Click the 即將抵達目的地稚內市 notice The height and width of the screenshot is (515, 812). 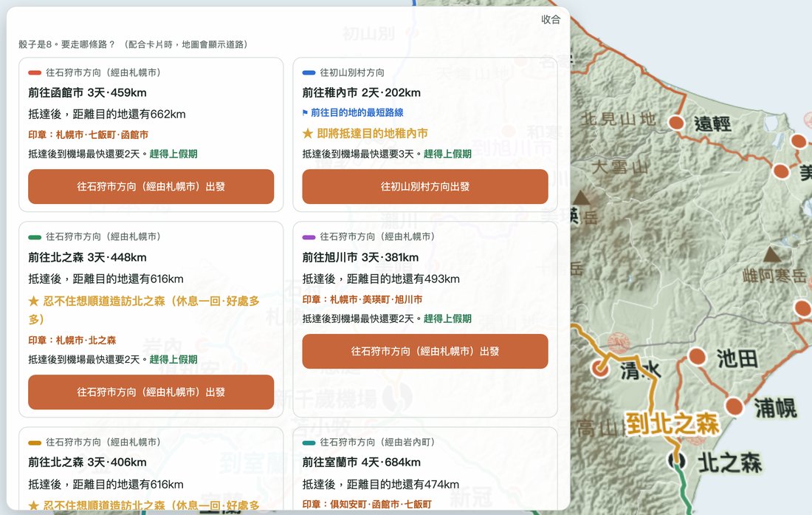(x=372, y=134)
